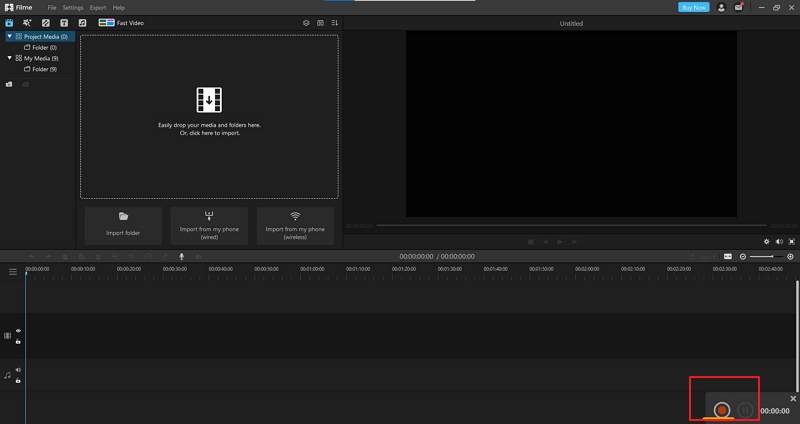Launch the Fast Video mode
Image resolution: width=800 pixels, height=424 pixels.
point(121,23)
